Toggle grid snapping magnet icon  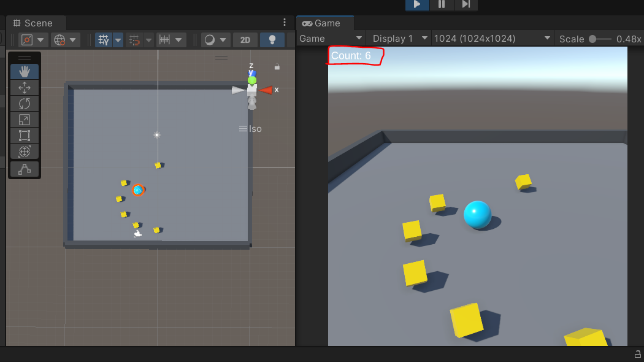pos(134,40)
